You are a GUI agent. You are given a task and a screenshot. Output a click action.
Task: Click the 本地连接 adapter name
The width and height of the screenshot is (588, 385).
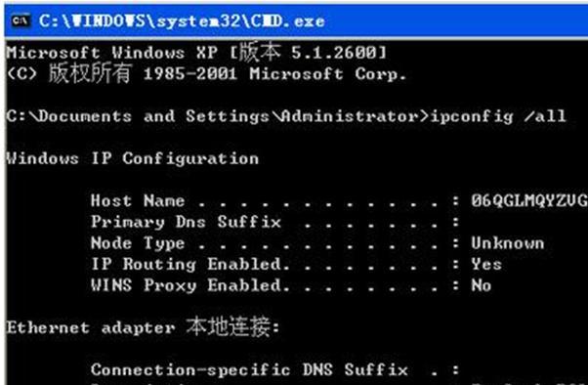tap(228, 326)
